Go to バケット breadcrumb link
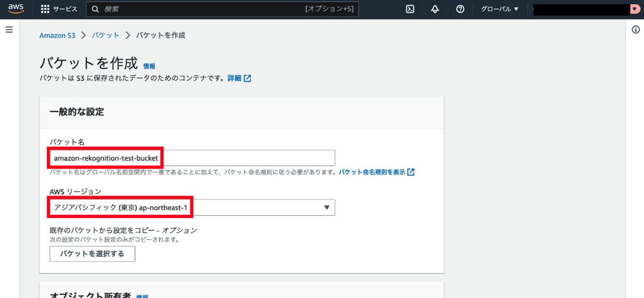The height and width of the screenshot is (298, 644). coord(106,35)
